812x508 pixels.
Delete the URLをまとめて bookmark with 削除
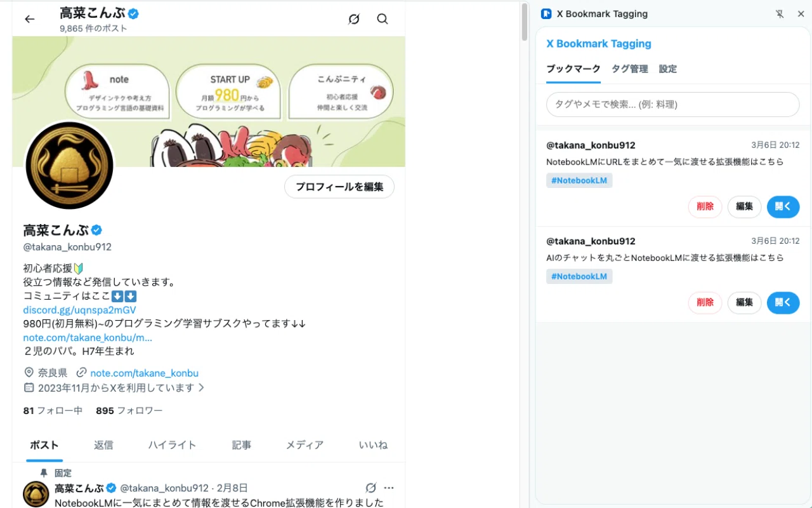point(705,206)
